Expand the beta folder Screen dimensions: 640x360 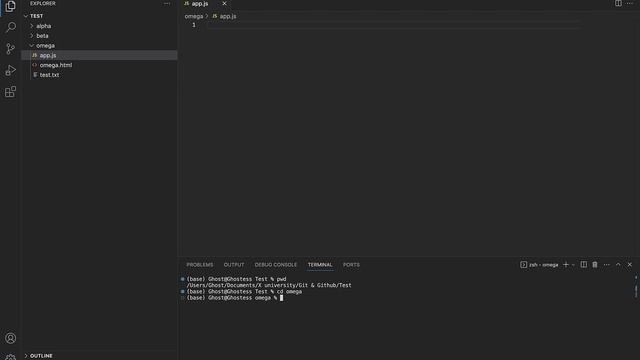99,36
